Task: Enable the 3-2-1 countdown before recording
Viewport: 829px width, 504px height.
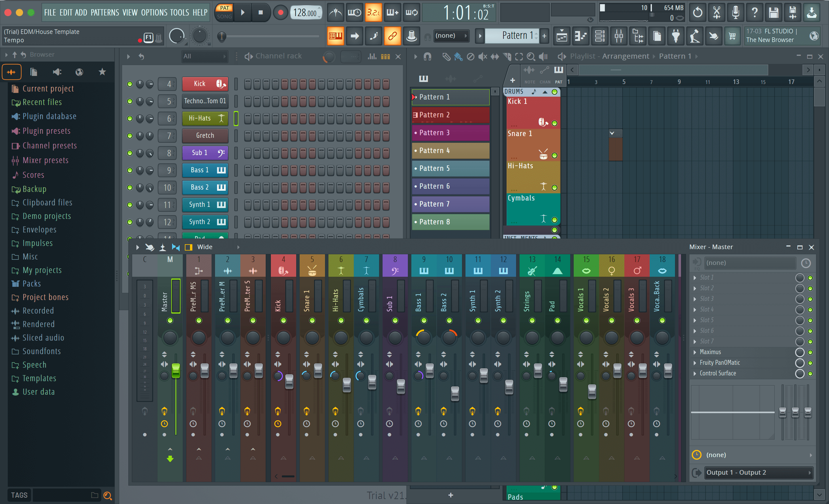Action: coord(373,13)
